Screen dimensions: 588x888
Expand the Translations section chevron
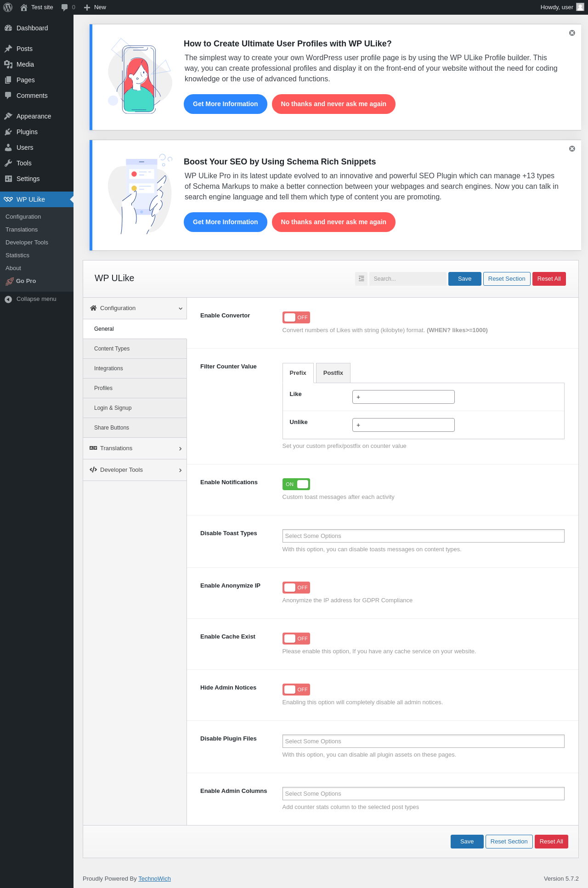(x=181, y=449)
